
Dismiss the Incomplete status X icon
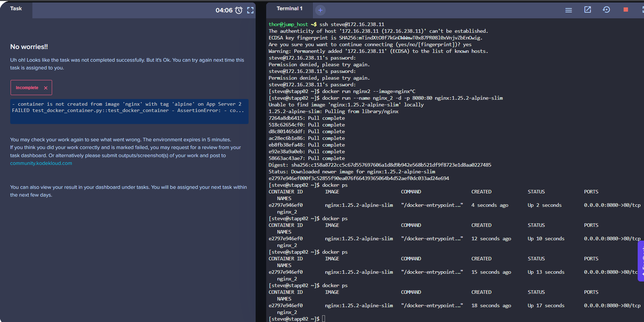pos(46,88)
